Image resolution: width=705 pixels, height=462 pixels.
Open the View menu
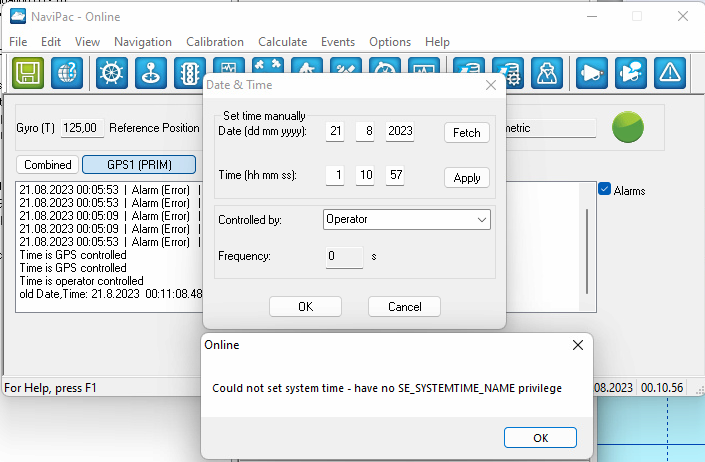(87, 42)
